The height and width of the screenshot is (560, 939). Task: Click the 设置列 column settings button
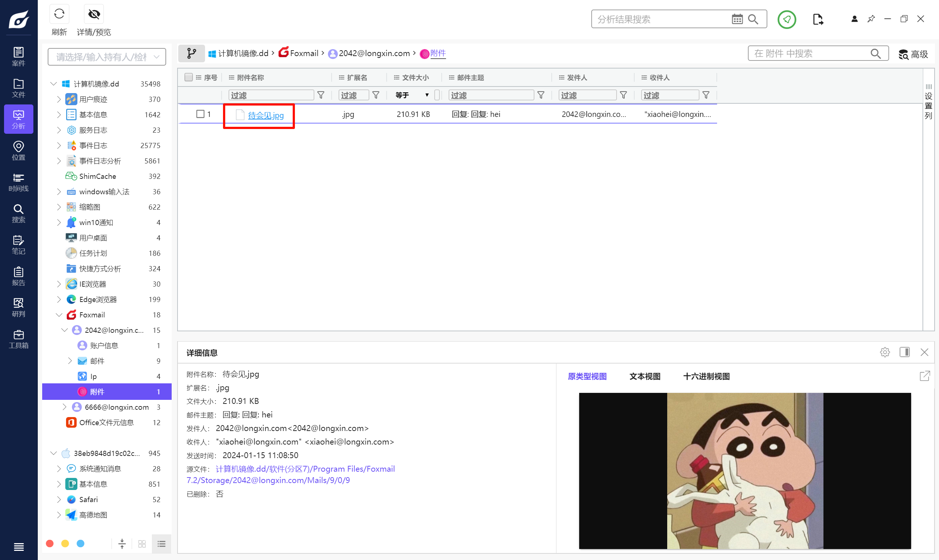click(928, 102)
